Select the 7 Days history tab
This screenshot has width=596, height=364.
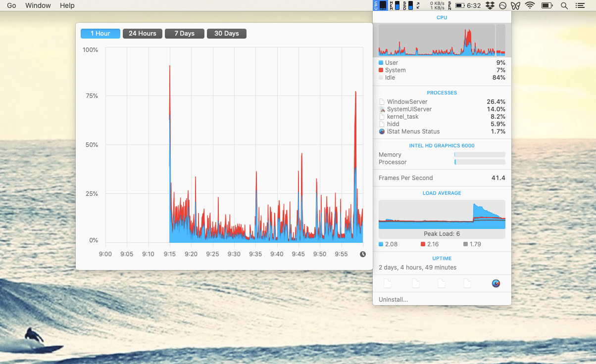pos(185,34)
